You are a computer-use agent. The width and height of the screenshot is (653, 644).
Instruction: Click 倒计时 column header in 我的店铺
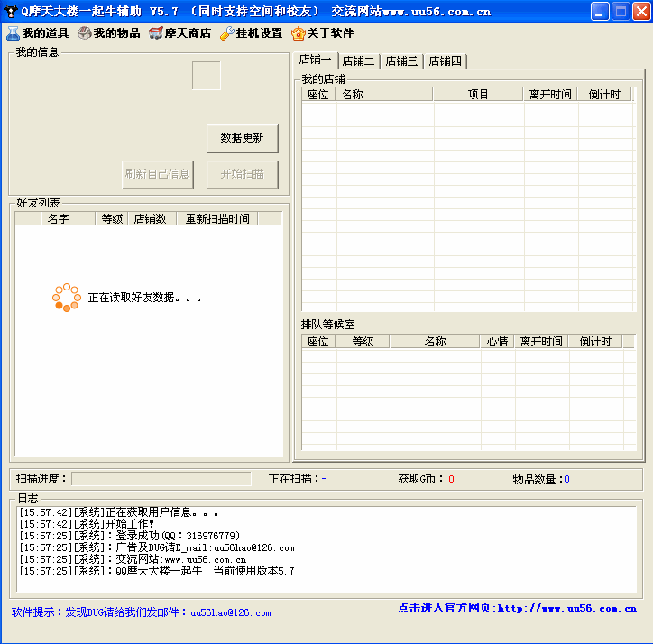coord(604,95)
